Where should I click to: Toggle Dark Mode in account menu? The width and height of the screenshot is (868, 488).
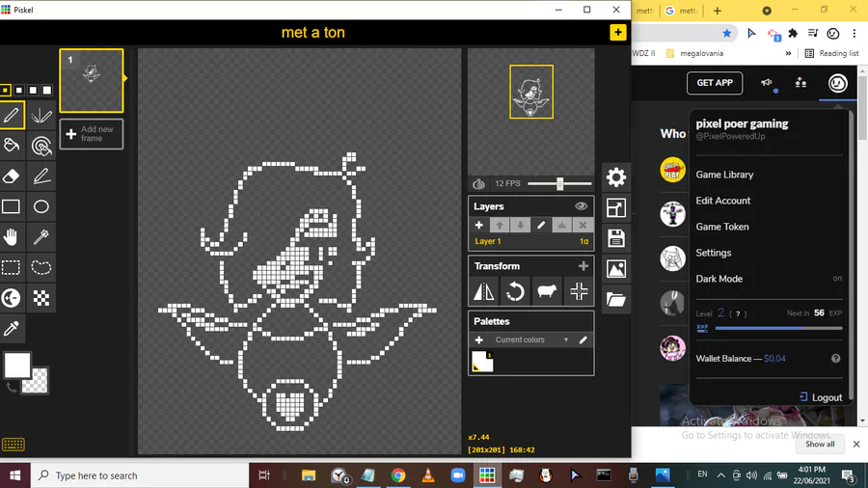[769, 279]
